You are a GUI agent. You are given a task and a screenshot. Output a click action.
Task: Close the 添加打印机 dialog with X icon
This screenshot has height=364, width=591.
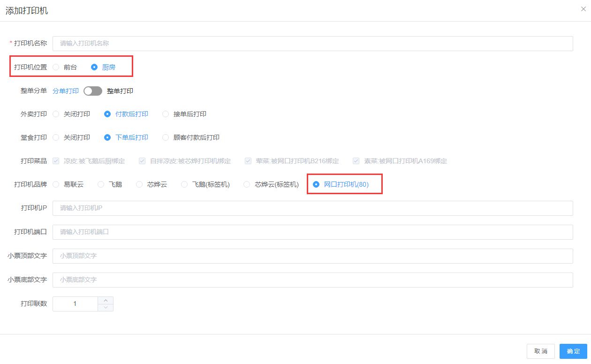click(x=583, y=8)
